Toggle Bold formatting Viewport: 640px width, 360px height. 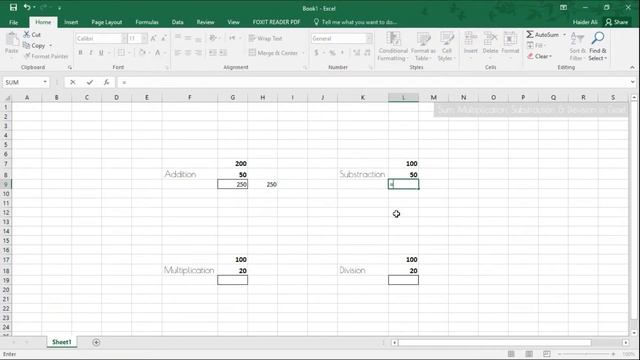80,53
